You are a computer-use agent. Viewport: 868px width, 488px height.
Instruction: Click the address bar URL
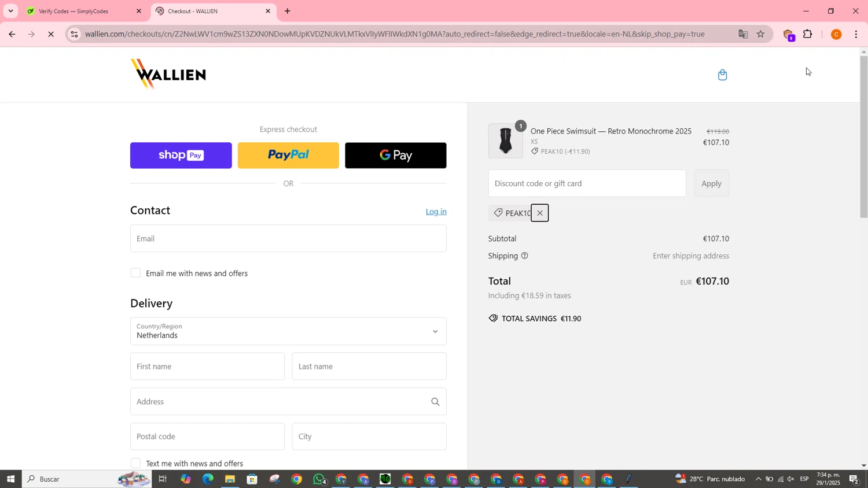(x=395, y=34)
